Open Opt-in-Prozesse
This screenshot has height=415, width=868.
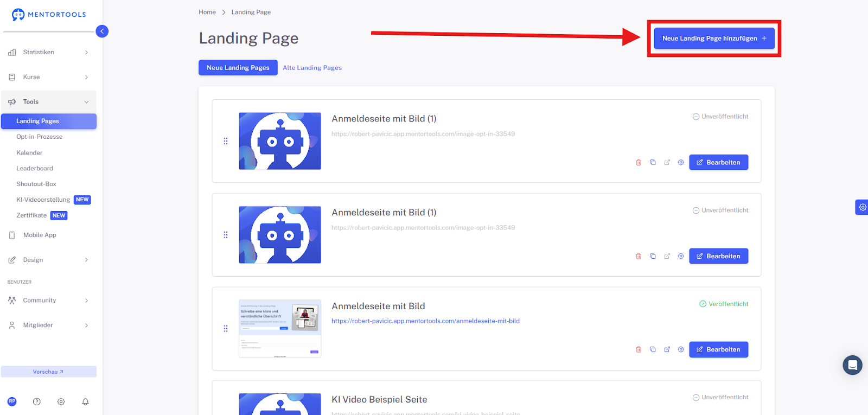[39, 137]
